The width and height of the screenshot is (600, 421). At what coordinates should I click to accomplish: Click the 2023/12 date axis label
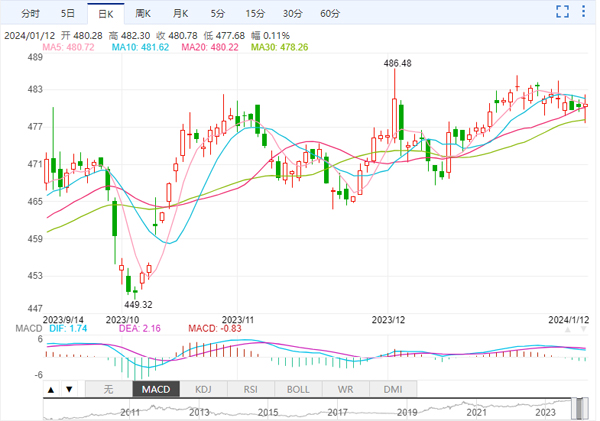388,320
